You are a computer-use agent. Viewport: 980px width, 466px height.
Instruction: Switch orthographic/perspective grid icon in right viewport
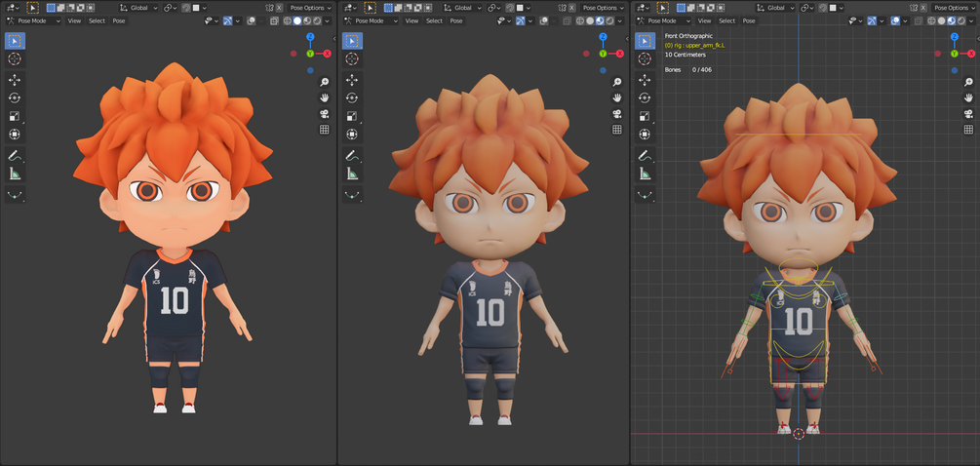pos(967,130)
